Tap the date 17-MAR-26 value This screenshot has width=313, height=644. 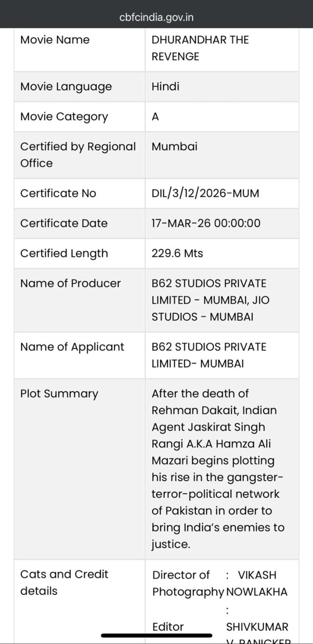pyautogui.click(x=206, y=223)
